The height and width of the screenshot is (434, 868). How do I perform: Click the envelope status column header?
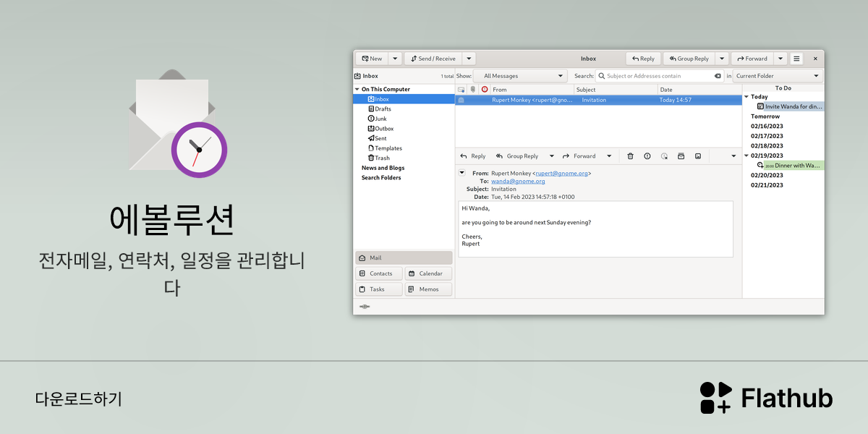[461, 90]
